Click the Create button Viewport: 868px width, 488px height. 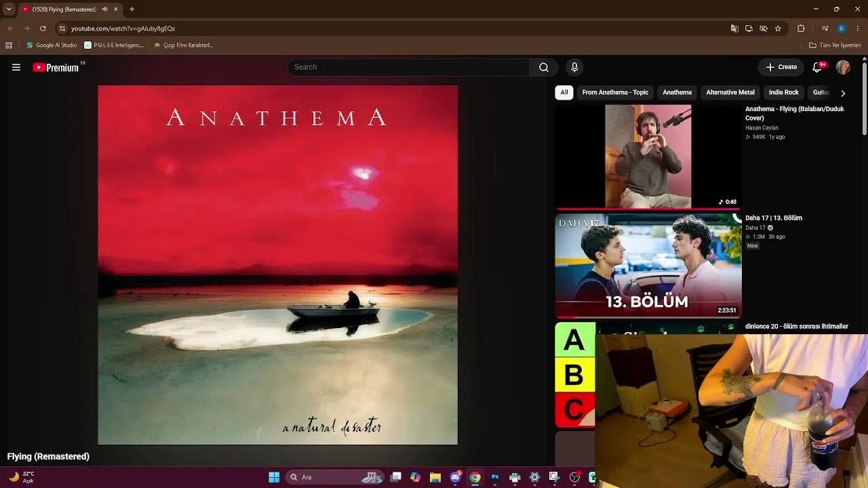tap(781, 67)
